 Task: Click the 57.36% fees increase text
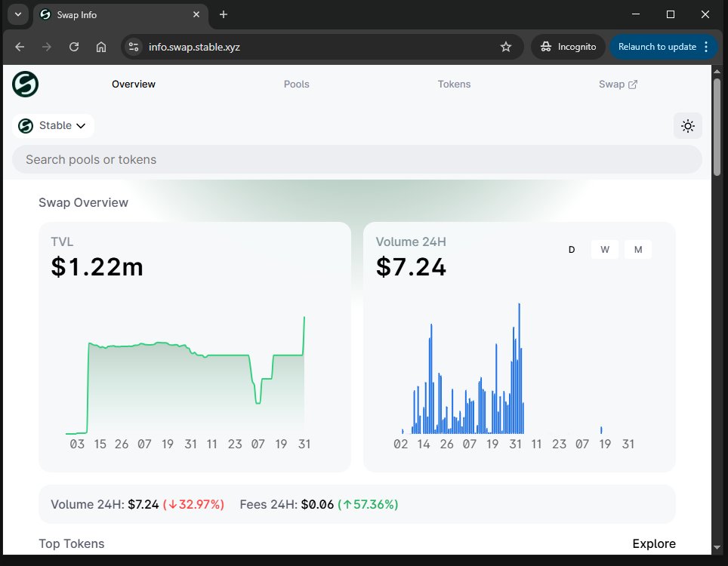tap(369, 504)
